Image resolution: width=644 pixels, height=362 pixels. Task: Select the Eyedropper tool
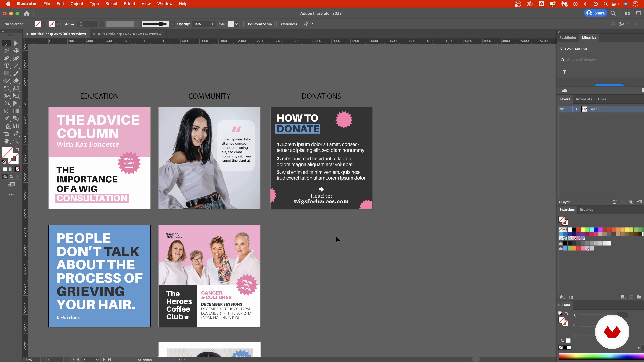[x=7, y=118]
